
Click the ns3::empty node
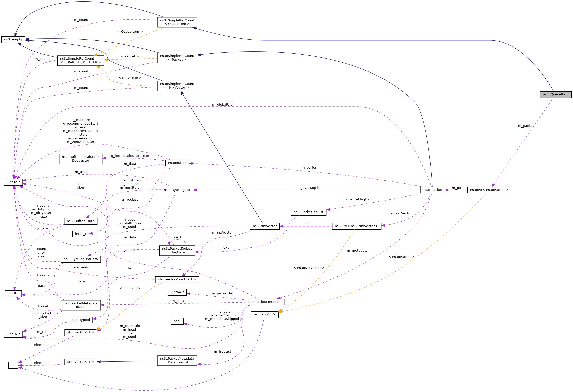(x=13, y=39)
